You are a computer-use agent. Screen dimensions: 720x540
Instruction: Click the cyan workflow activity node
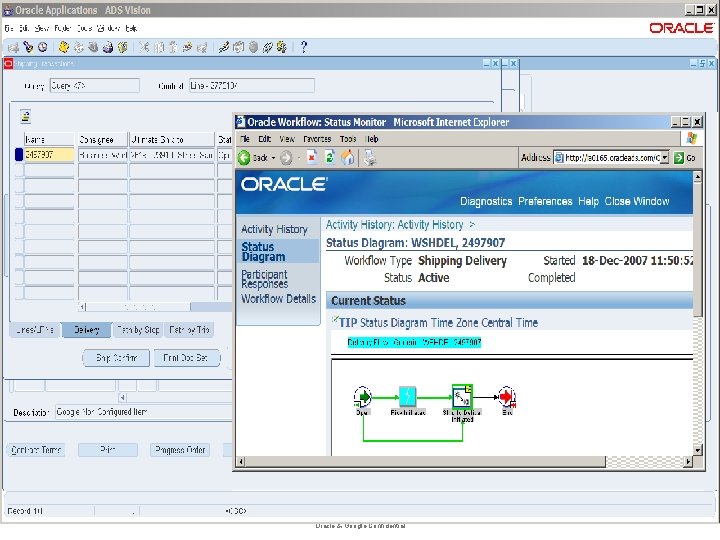coord(407,396)
